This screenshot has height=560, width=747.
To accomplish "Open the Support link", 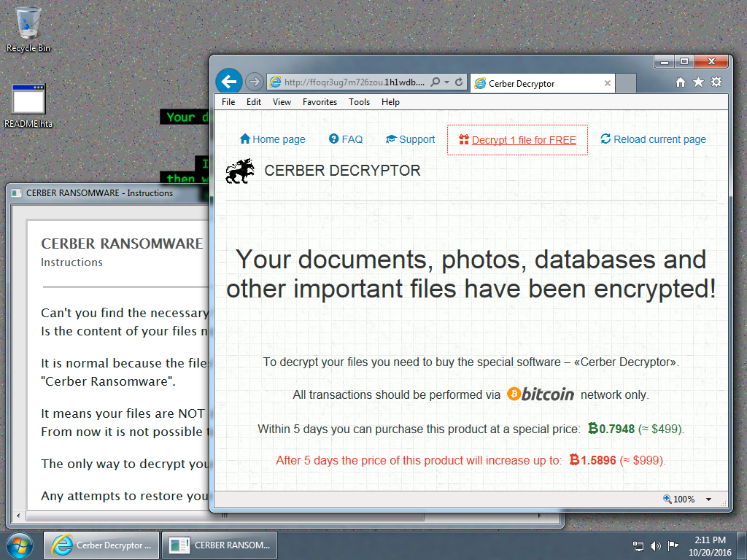I will pos(410,139).
